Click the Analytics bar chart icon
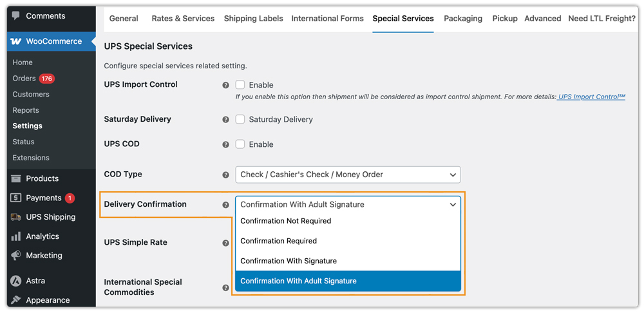Screen dimensions: 644x313 click(16, 236)
